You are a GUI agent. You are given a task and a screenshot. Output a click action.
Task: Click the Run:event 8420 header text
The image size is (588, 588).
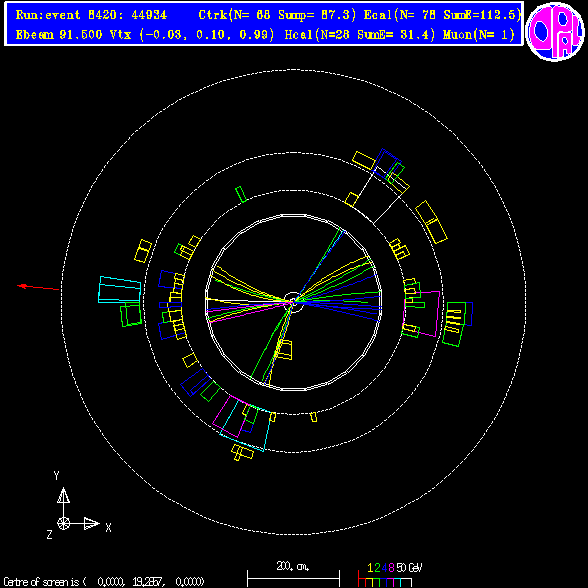(91, 15)
